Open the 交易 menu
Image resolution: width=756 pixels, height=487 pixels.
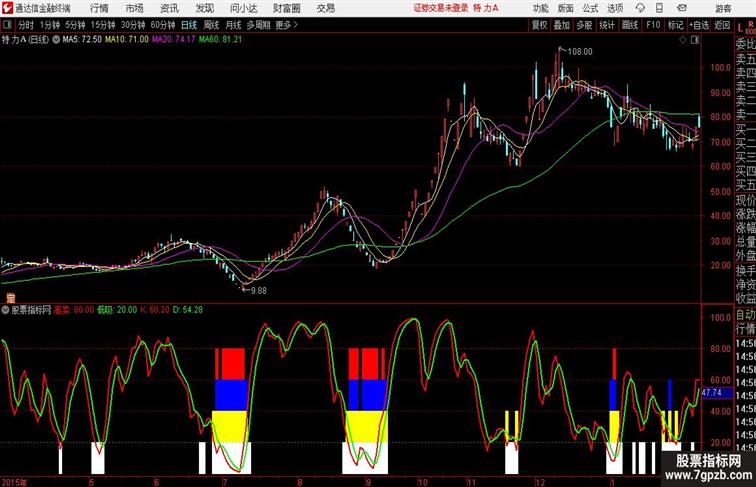(x=325, y=8)
